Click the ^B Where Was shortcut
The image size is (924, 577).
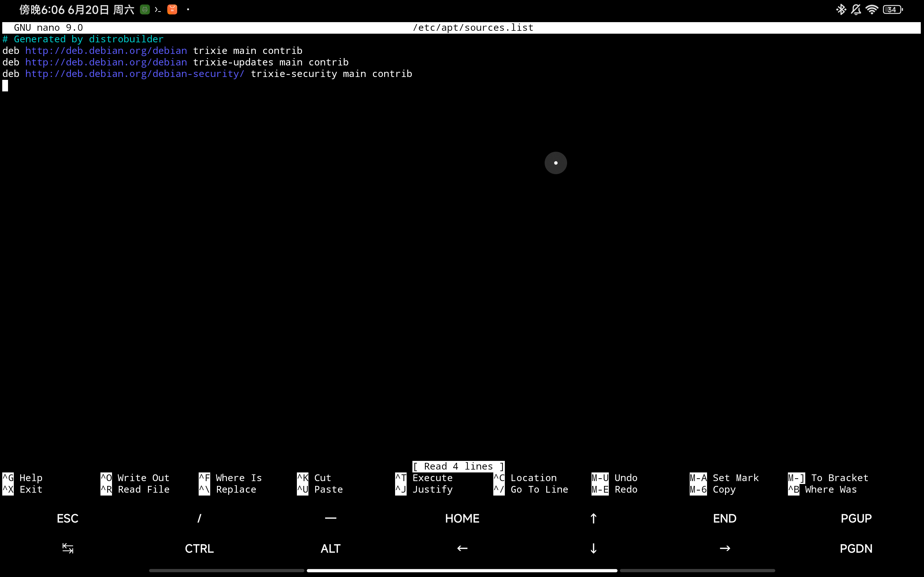point(823,489)
